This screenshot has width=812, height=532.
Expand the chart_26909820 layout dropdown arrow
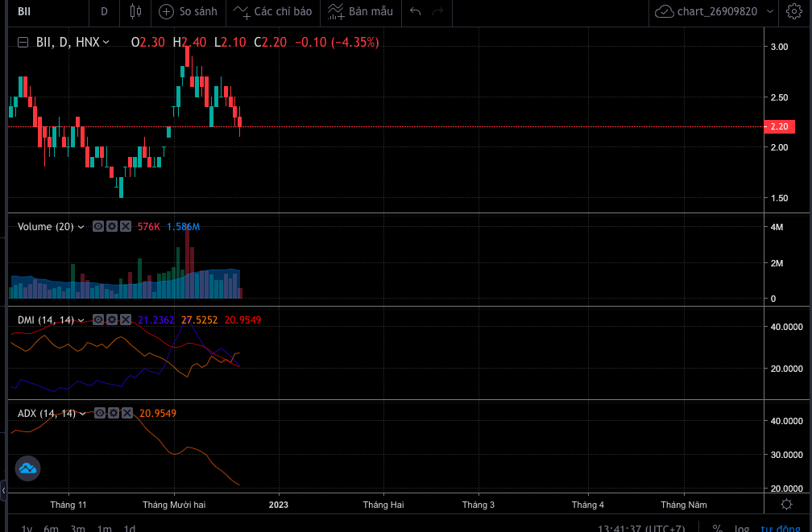tap(770, 11)
